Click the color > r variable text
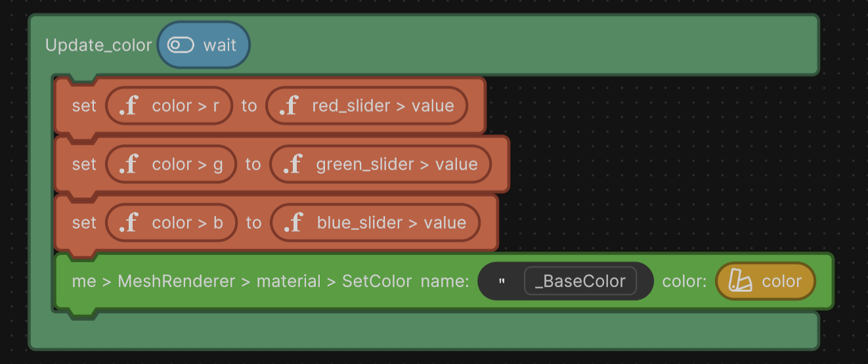Viewport: 868px width, 364px height. coord(186,106)
